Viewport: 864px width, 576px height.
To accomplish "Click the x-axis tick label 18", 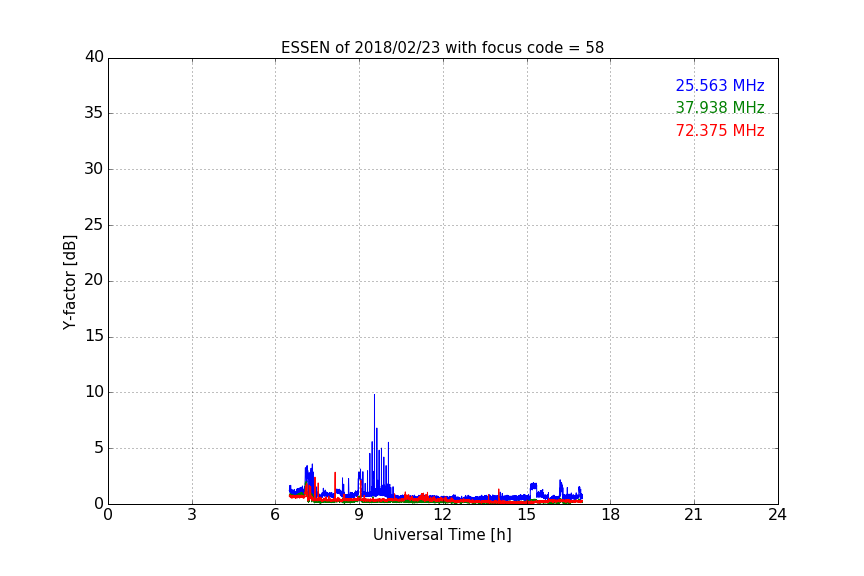I will [611, 515].
